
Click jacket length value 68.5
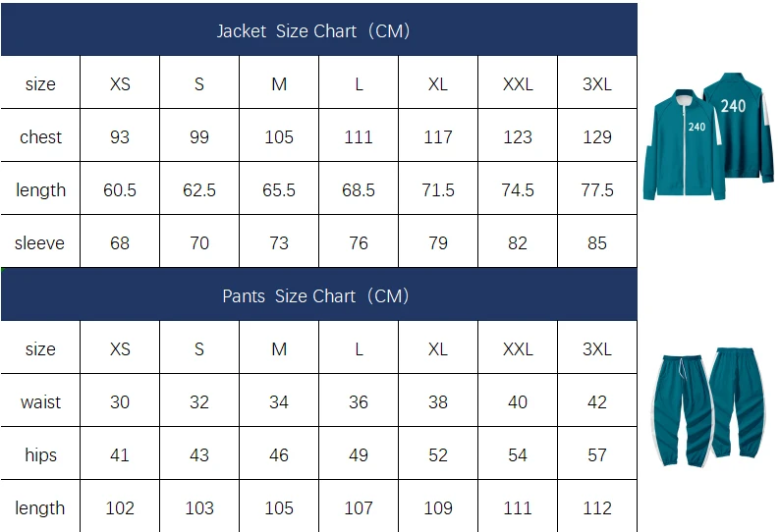pyautogui.click(x=359, y=189)
